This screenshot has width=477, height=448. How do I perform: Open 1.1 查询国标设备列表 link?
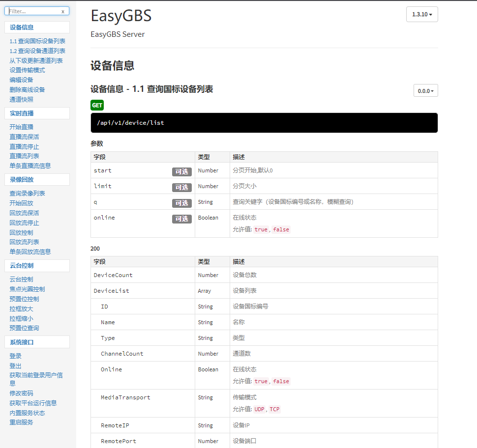(x=37, y=41)
